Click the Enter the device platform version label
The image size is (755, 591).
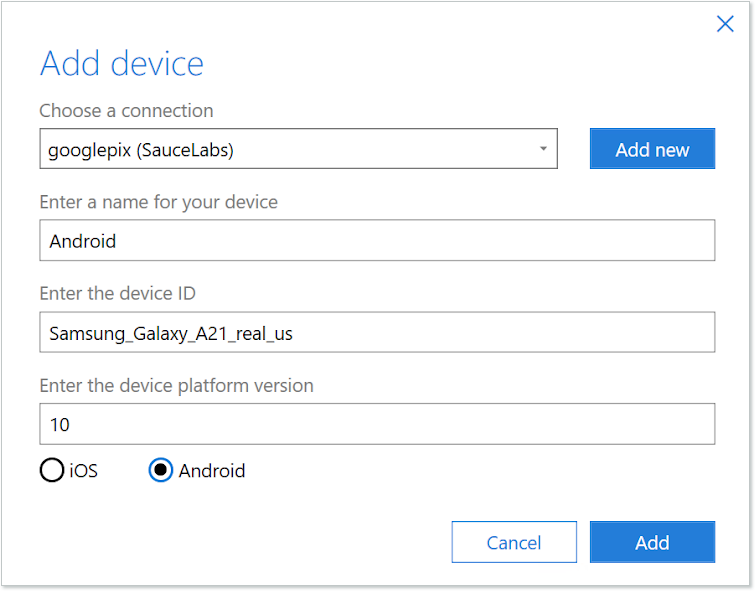click(176, 385)
